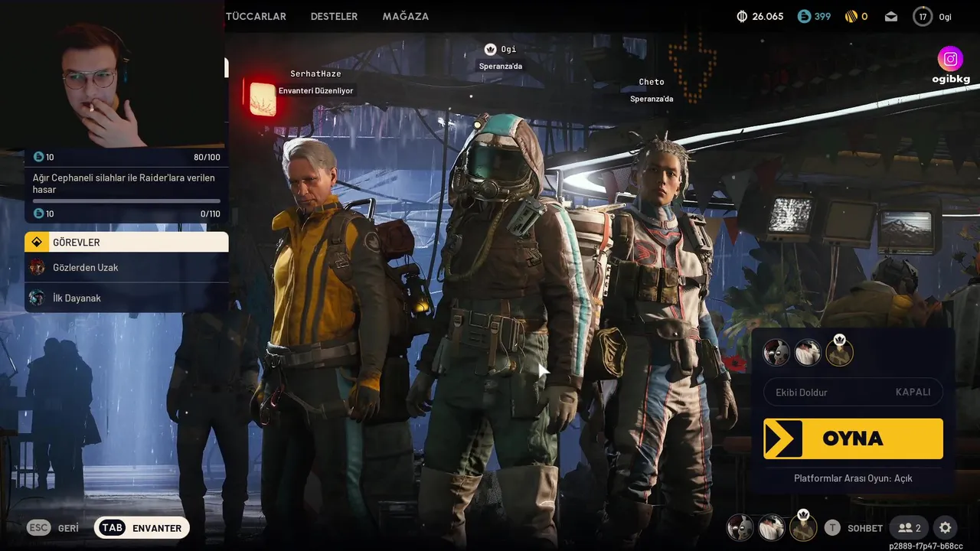Open the TÜCCARLAR tab
980x551 pixels.
tap(256, 16)
